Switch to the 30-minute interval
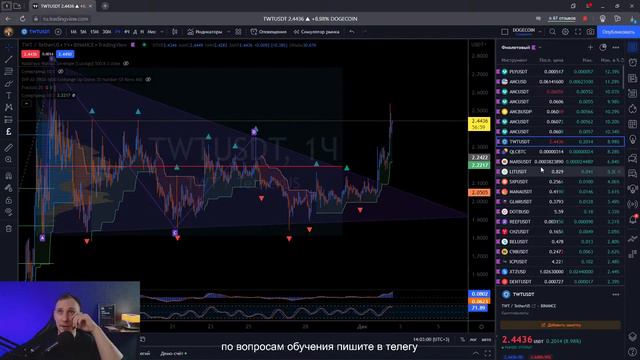This screenshot has height=360, width=640. pyautogui.click(x=107, y=32)
